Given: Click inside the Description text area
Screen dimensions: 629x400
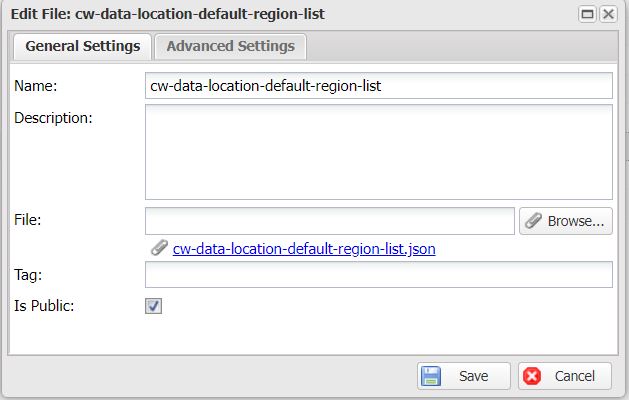Looking at the screenshot, I should click(378, 152).
